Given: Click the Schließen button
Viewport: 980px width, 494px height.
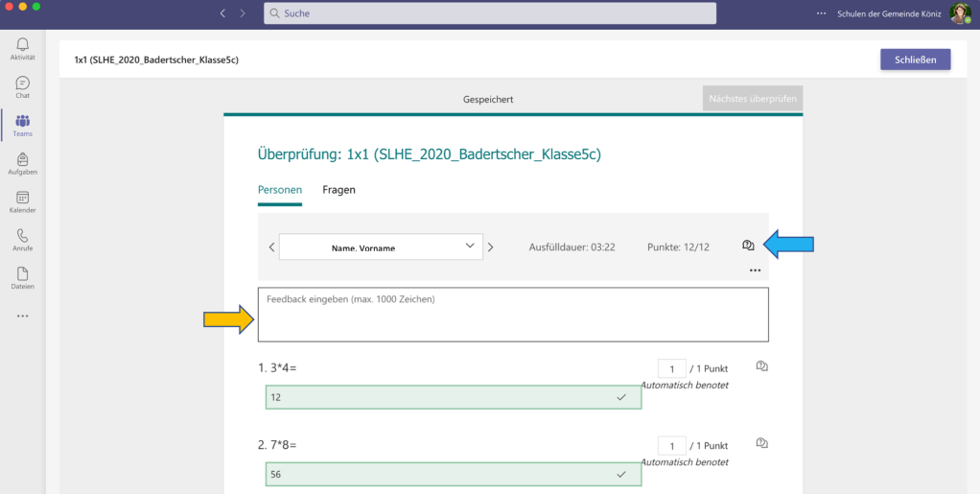Looking at the screenshot, I should tap(915, 59).
